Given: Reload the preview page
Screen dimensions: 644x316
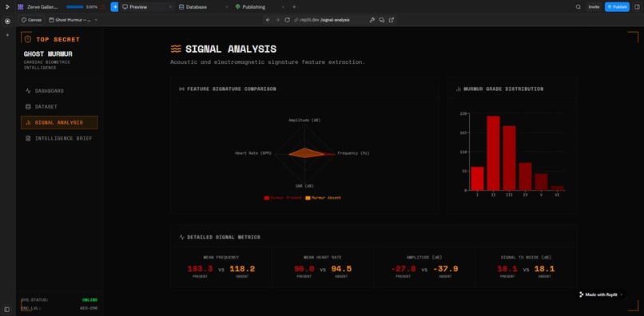Looking at the screenshot, I should tap(287, 20).
